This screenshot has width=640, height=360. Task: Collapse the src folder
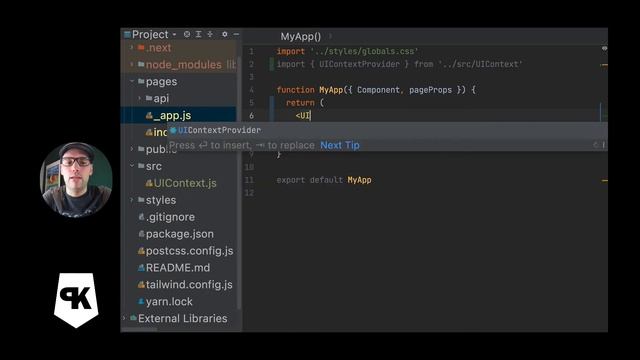(131, 166)
